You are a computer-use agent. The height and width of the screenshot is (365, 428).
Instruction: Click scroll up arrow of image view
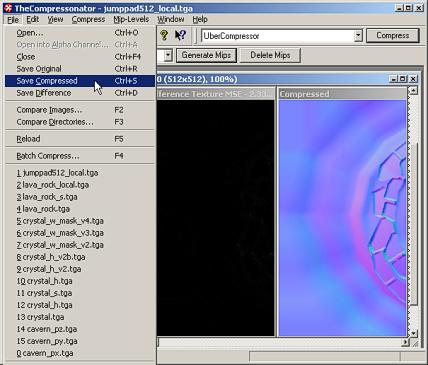pos(413,91)
